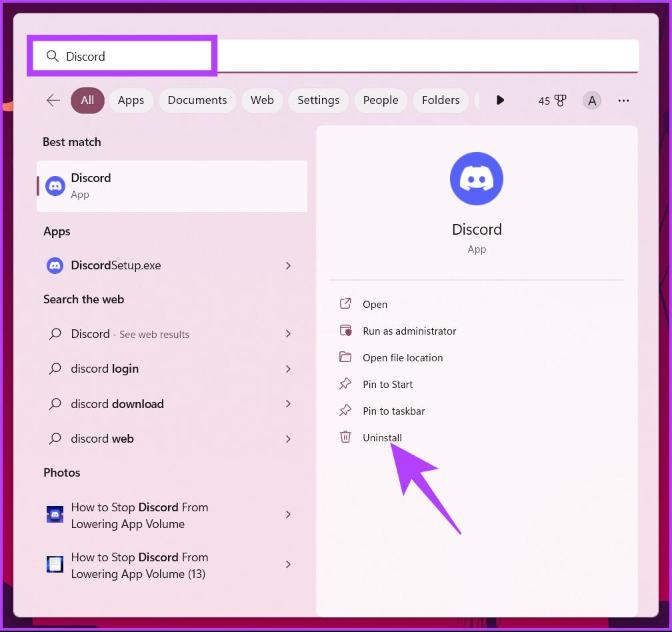Switch to the Settings filter tab

click(x=319, y=101)
